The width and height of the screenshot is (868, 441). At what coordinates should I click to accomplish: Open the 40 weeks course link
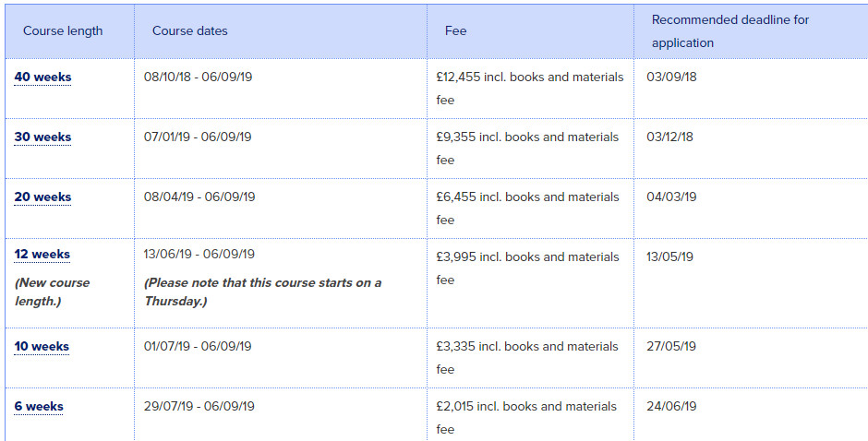tap(42, 77)
